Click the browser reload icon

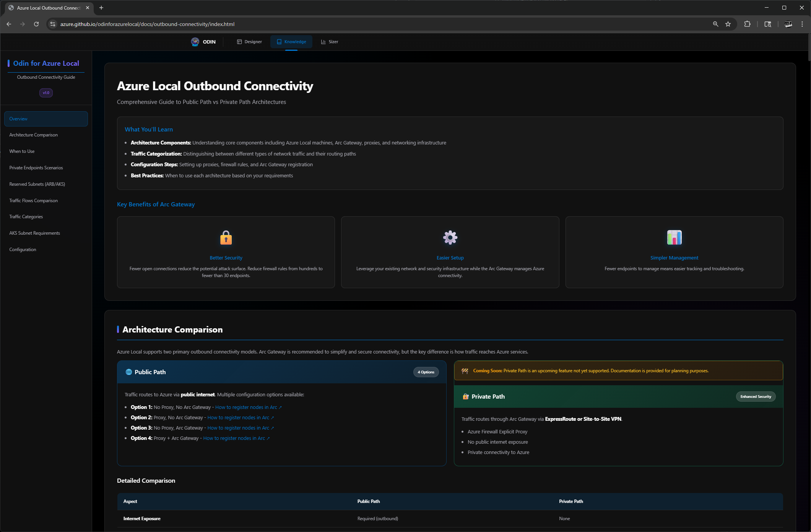[36, 24]
